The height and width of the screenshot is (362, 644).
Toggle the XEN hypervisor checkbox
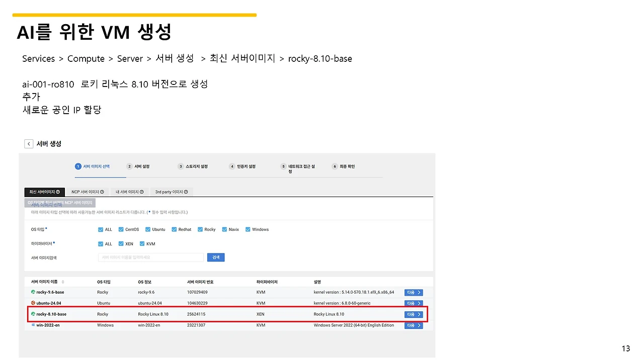pos(121,244)
